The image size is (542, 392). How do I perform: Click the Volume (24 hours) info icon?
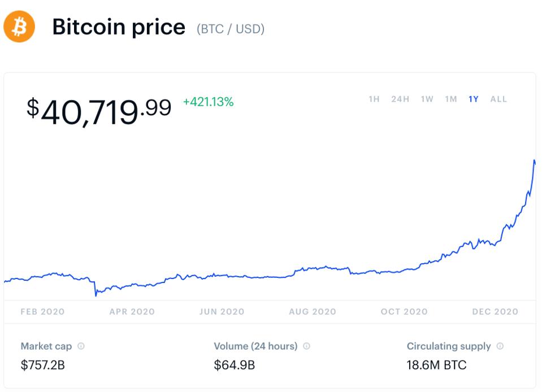pos(306,346)
